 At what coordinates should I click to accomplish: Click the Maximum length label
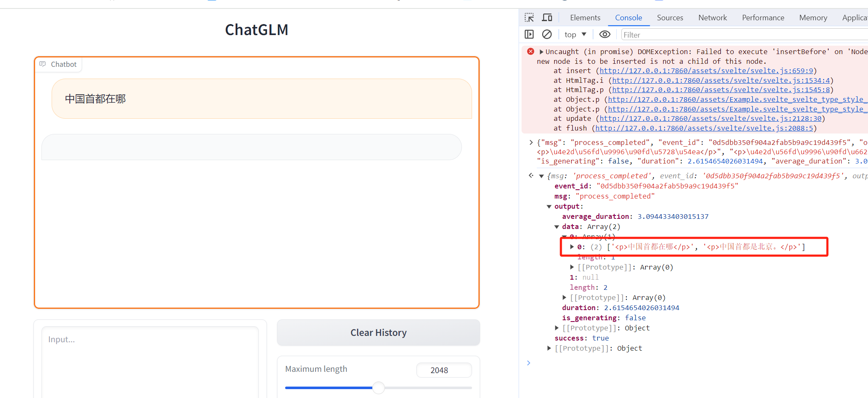tap(316, 369)
